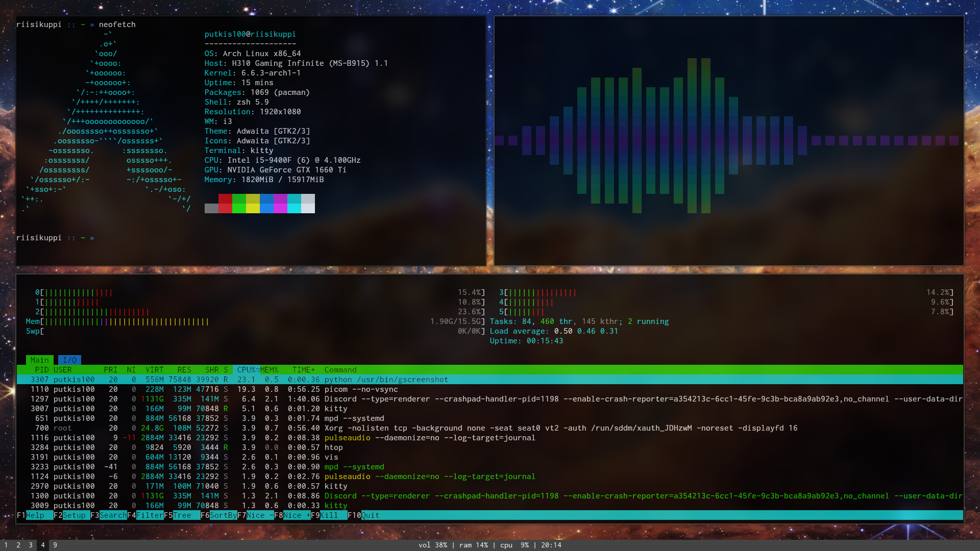The image size is (980, 551).
Task: Switch to workspace 4 in i3 bar
Action: point(43,545)
